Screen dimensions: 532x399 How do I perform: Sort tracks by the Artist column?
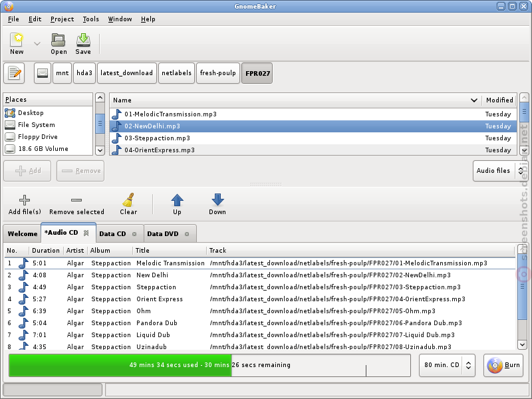pyautogui.click(x=75, y=251)
